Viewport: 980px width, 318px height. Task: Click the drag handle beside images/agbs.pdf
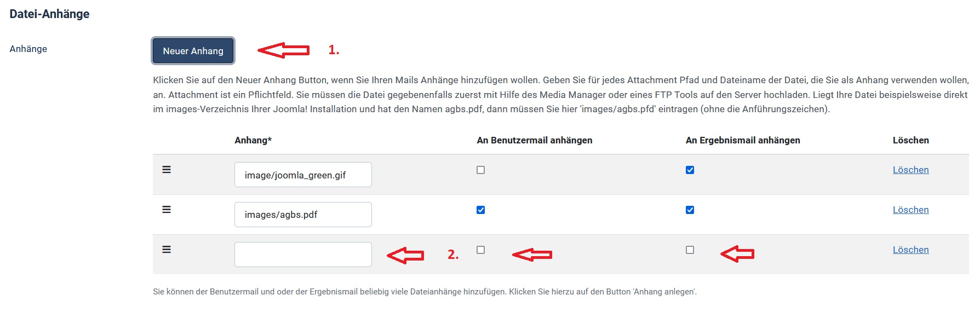tap(166, 209)
